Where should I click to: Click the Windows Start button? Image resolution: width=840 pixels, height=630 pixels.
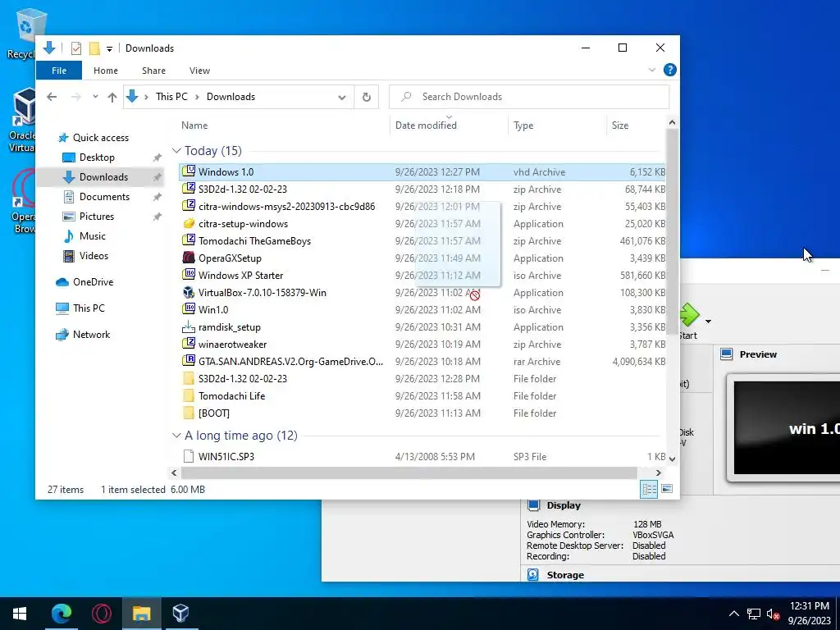[x=20, y=614]
